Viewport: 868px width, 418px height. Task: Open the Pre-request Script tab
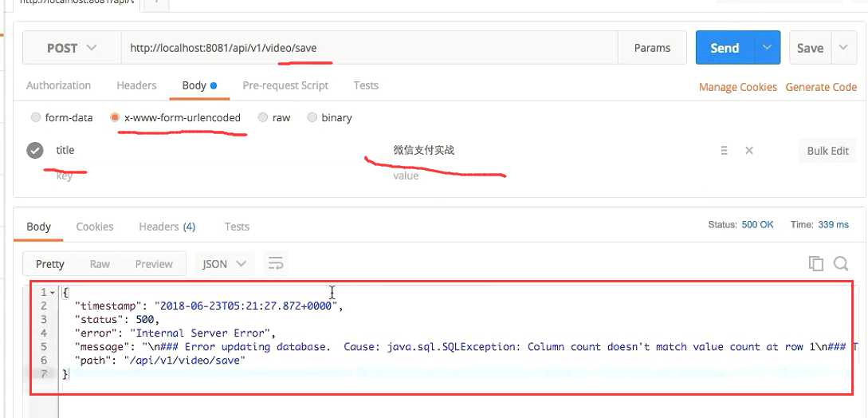(x=285, y=85)
